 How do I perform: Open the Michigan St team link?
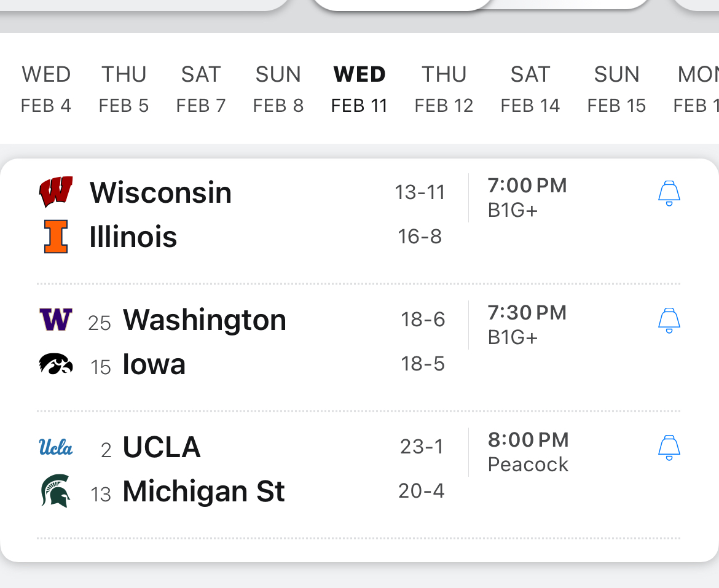203,492
